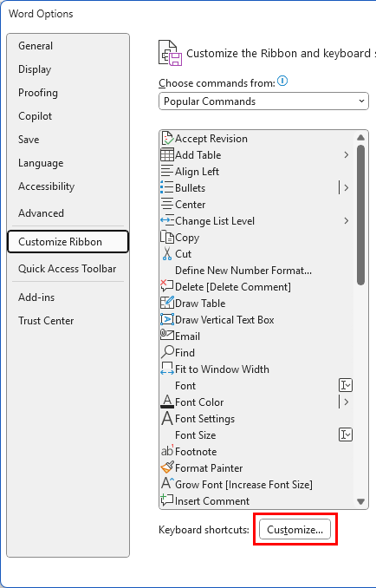376x588 pixels.
Task: Click the Cut scissors icon
Action: [x=167, y=254]
